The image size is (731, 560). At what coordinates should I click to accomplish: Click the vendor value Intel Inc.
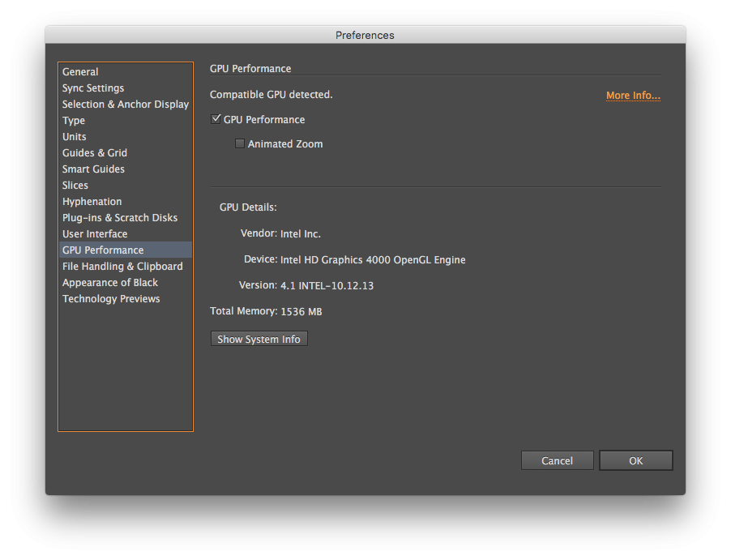tap(300, 233)
